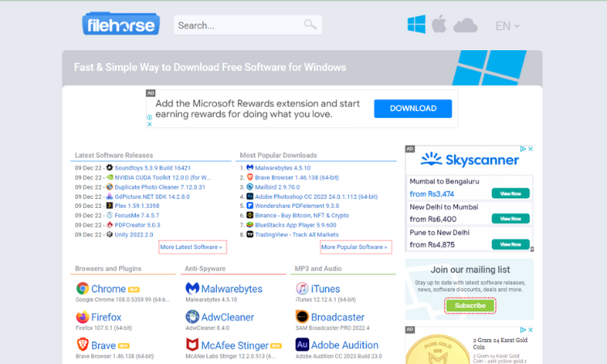Click the ad info icon on Rewards banner
This screenshot has height=364, width=607.
tap(150, 117)
